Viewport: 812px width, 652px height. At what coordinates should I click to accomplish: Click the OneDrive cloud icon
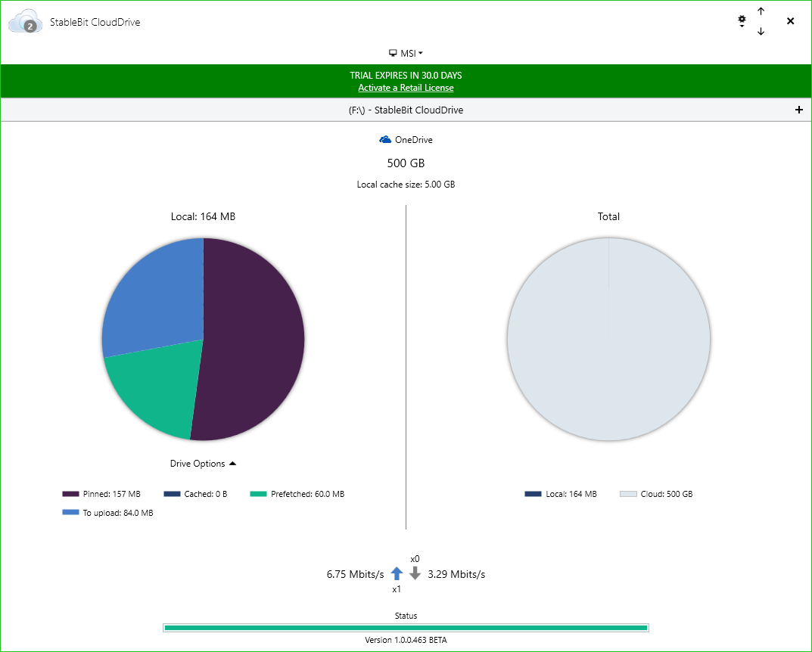[x=385, y=140]
